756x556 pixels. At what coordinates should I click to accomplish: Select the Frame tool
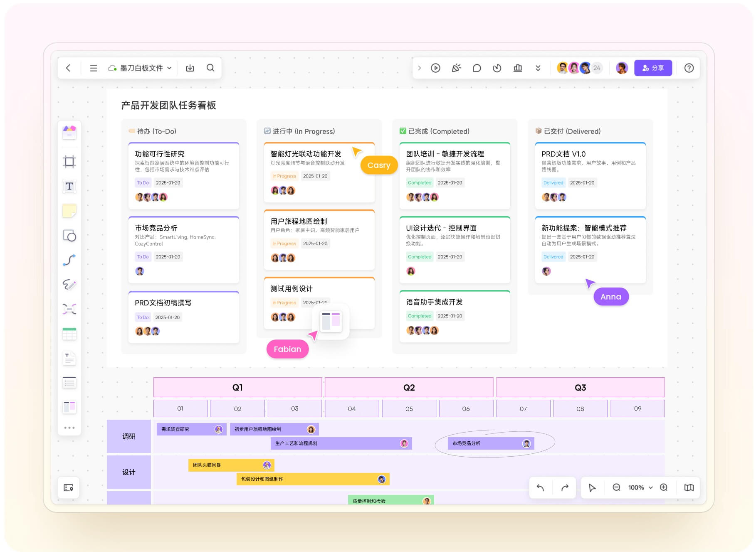point(69,161)
